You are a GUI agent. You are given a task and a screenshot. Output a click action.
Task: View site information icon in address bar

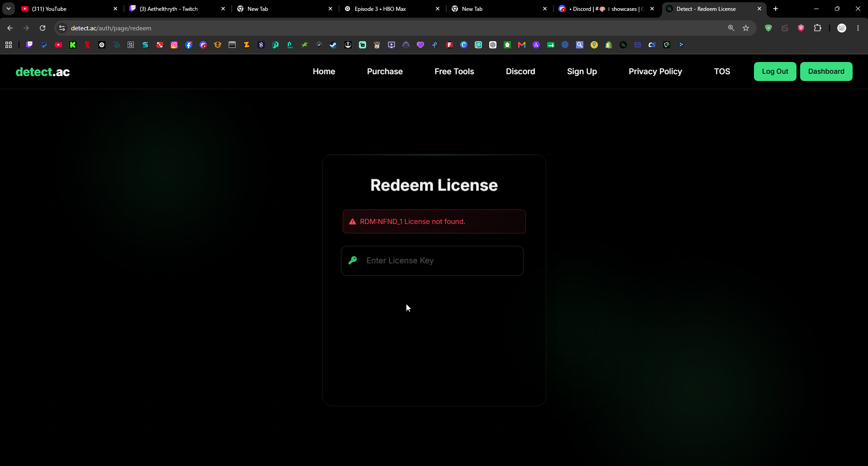click(62, 28)
